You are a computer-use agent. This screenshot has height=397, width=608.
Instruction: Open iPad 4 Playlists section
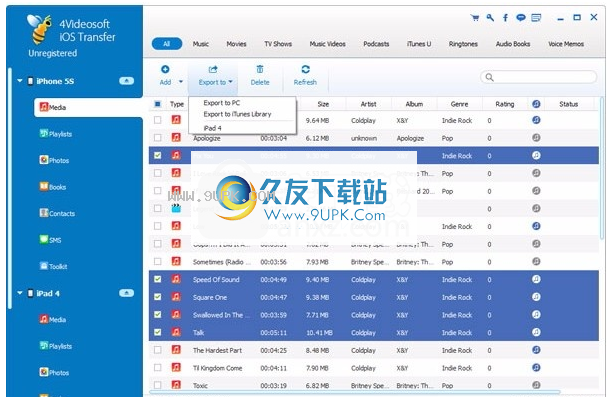(56, 346)
